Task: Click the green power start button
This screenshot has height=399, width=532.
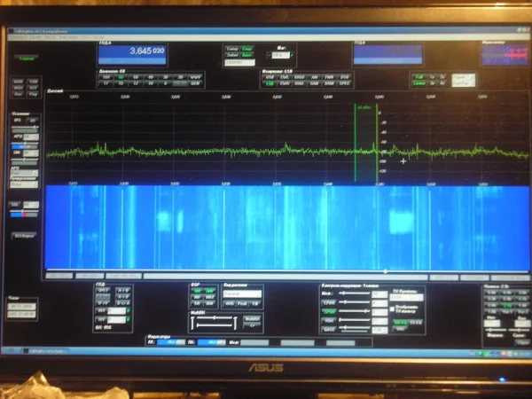Action: pos(27,59)
